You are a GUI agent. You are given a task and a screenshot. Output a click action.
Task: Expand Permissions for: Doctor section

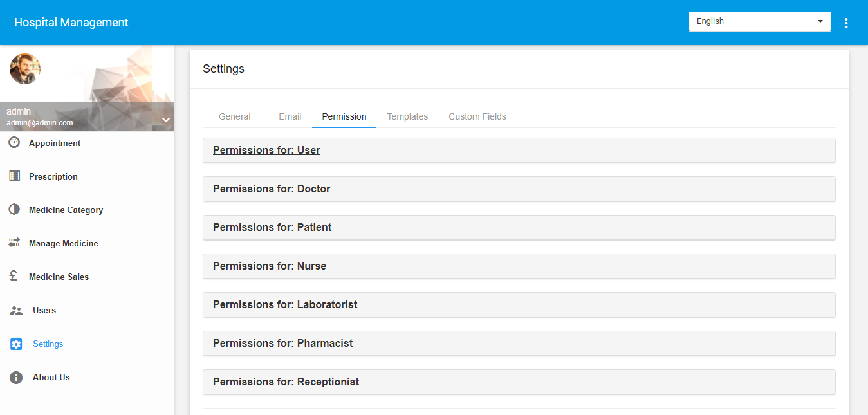tap(519, 189)
